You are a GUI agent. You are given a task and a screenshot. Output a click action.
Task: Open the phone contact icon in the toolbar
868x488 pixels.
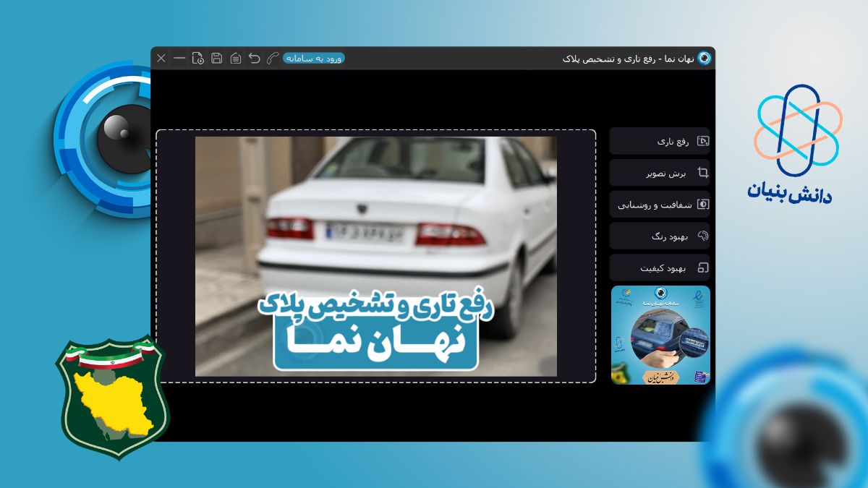[271, 59]
